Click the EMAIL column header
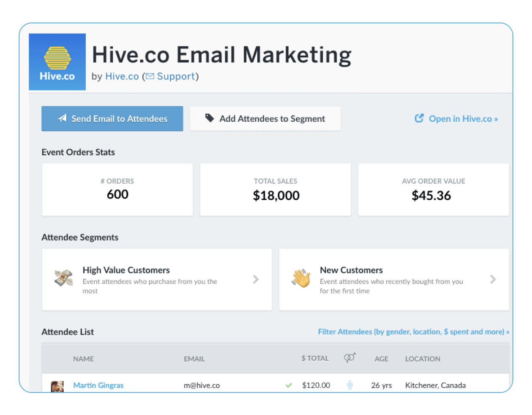Screen dimensions: 532x415 point(194,359)
